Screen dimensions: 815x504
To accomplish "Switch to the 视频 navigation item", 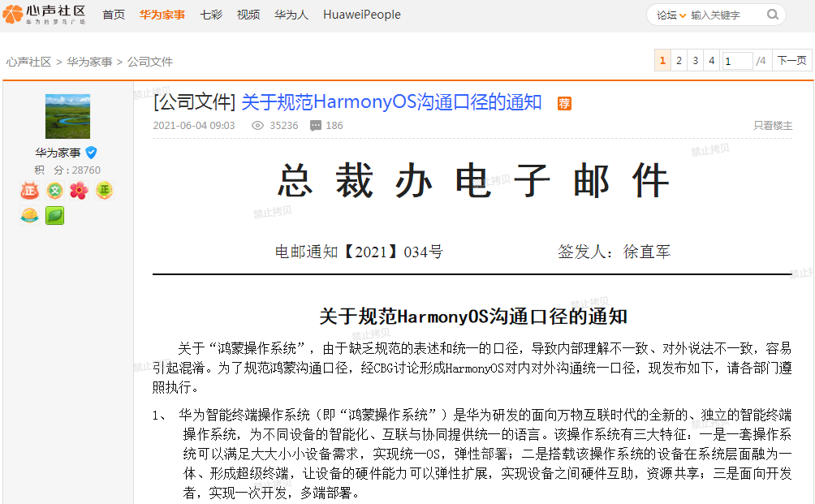I will click(x=248, y=15).
